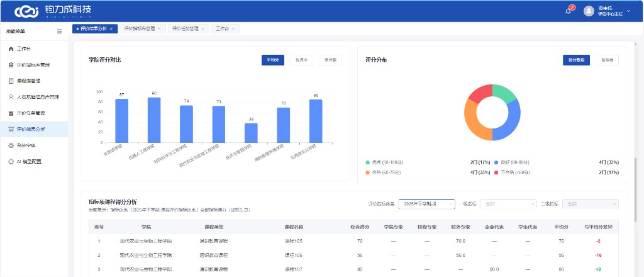
Task: Click the 课程105 cell
Action: coord(294,241)
